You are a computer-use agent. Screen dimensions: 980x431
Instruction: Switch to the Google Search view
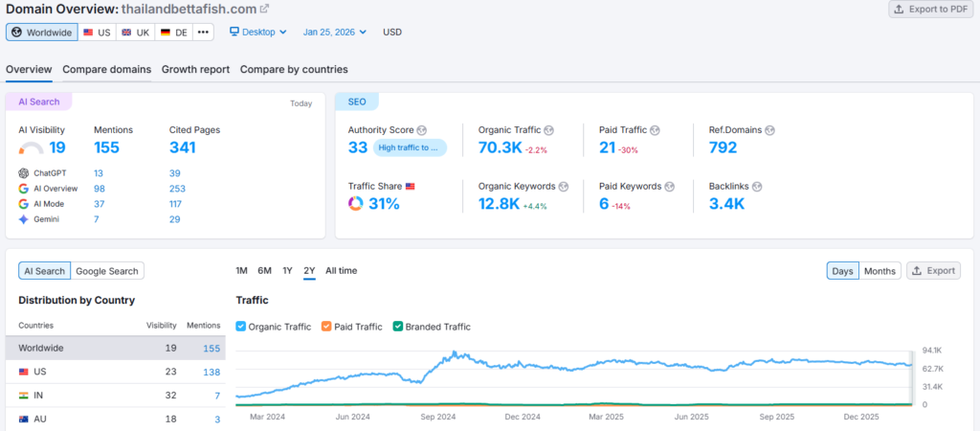(x=107, y=271)
